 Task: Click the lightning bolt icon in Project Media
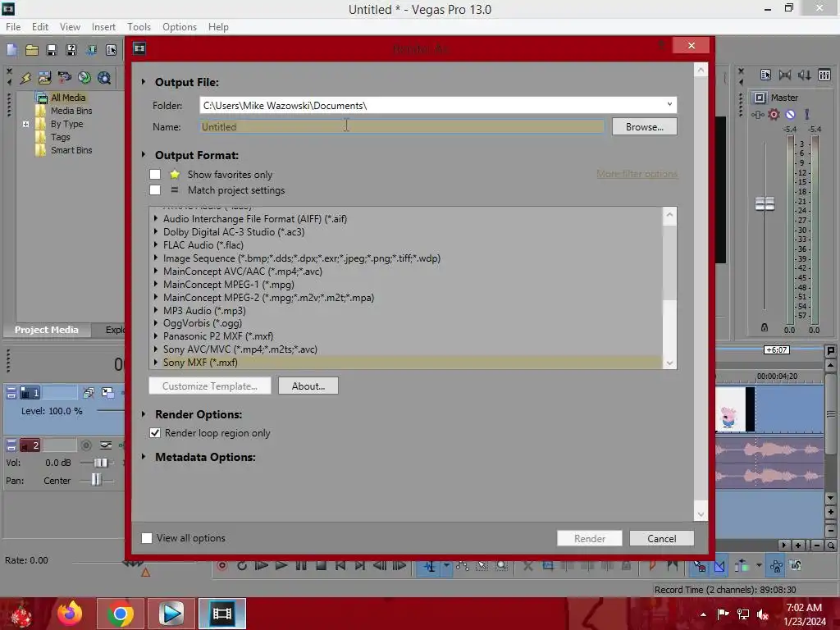tap(25, 78)
